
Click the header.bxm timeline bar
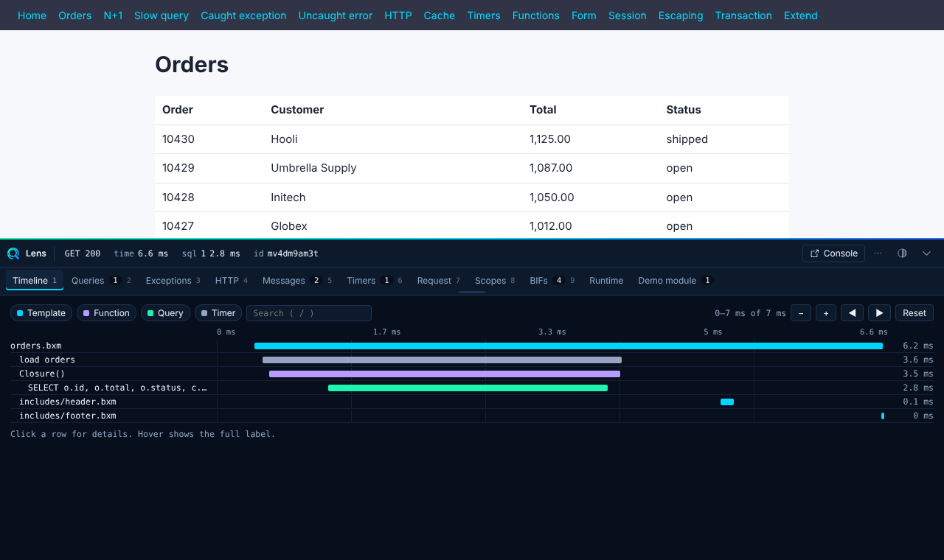727,402
